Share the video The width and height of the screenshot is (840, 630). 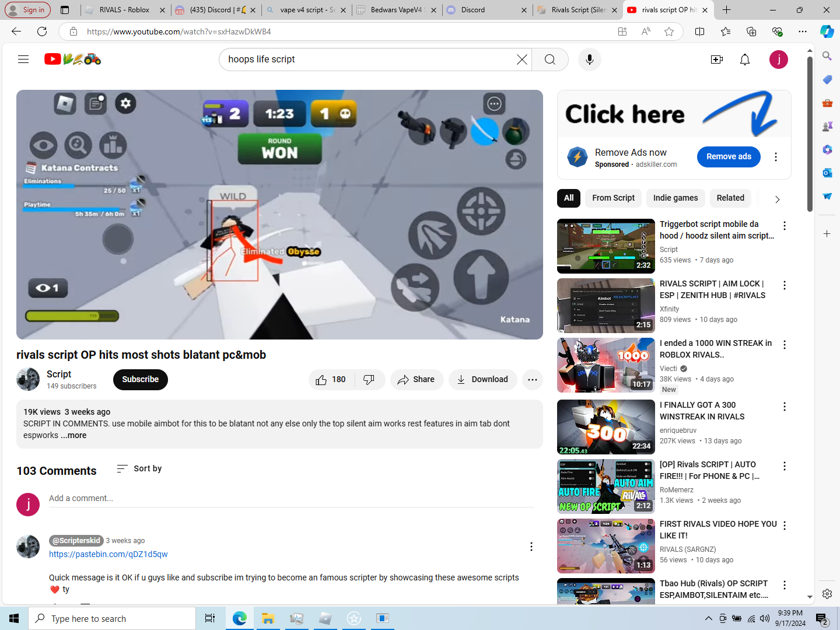point(416,380)
